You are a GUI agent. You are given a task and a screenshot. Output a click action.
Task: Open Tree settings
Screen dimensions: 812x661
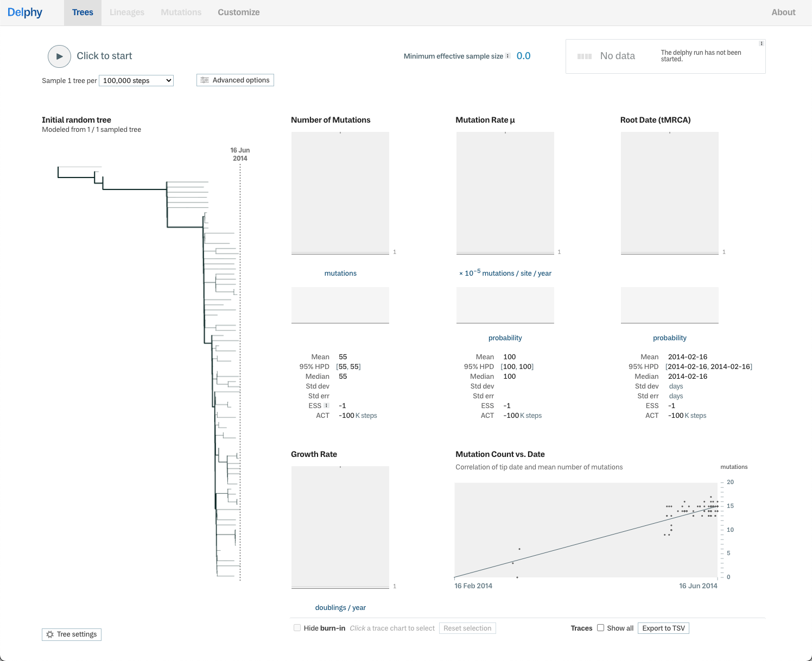pos(72,634)
